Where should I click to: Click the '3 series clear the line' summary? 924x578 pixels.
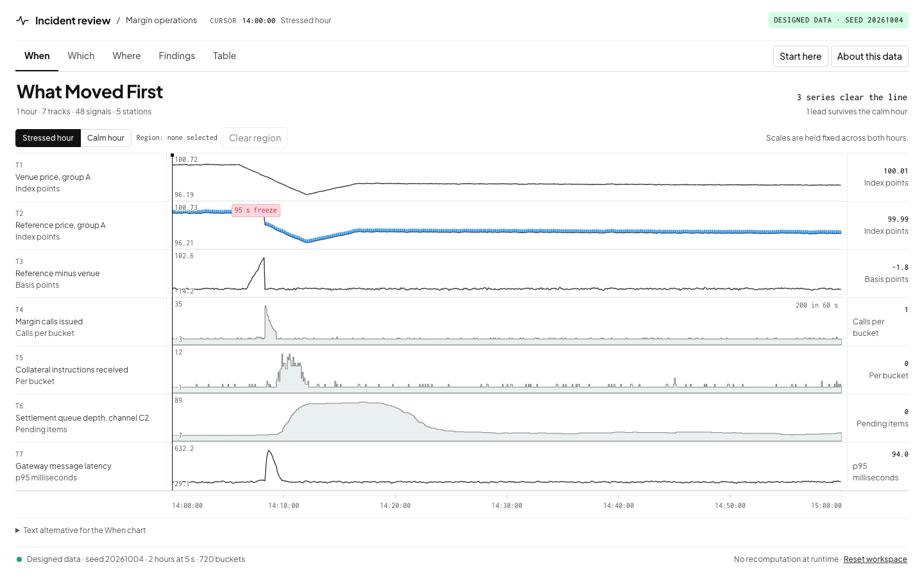click(x=851, y=98)
